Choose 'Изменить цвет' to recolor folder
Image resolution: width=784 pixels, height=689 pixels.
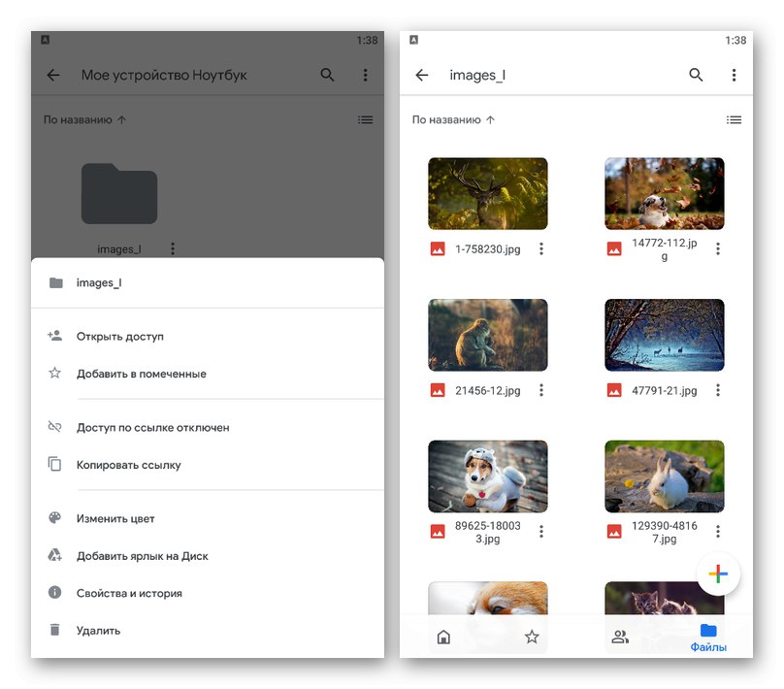click(x=208, y=518)
